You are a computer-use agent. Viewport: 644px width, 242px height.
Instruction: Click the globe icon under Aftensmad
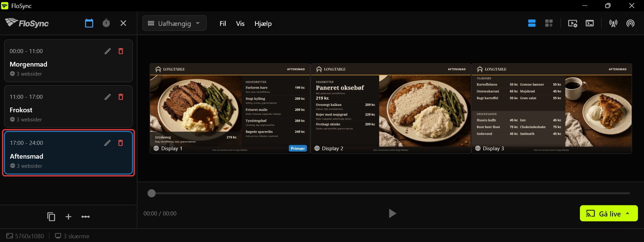click(x=12, y=166)
